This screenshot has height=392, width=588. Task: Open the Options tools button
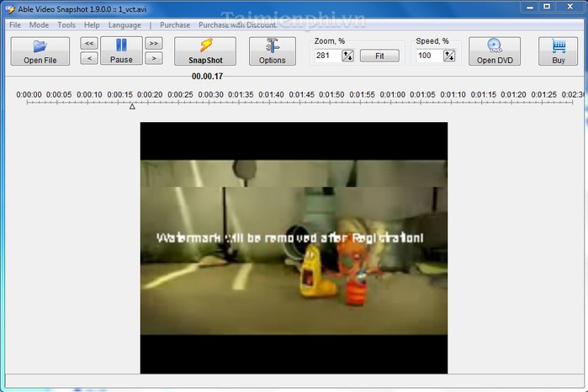(273, 51)
